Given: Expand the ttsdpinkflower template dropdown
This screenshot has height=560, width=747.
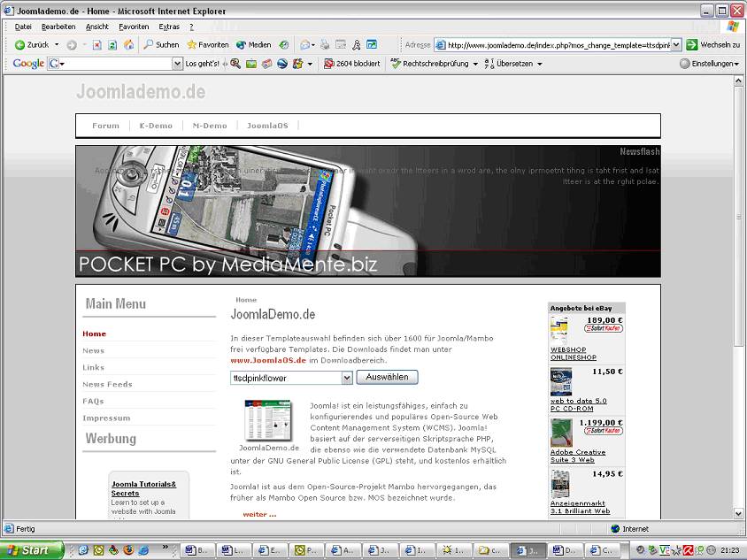Looking at the screenshot, I should (347, 378).
